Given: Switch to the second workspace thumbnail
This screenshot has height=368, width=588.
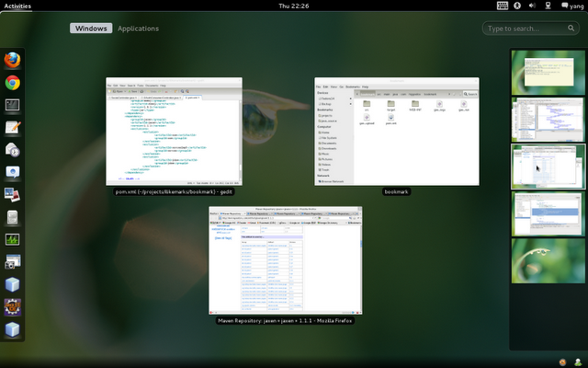Looking at the screenshot, I should (548, 120).
